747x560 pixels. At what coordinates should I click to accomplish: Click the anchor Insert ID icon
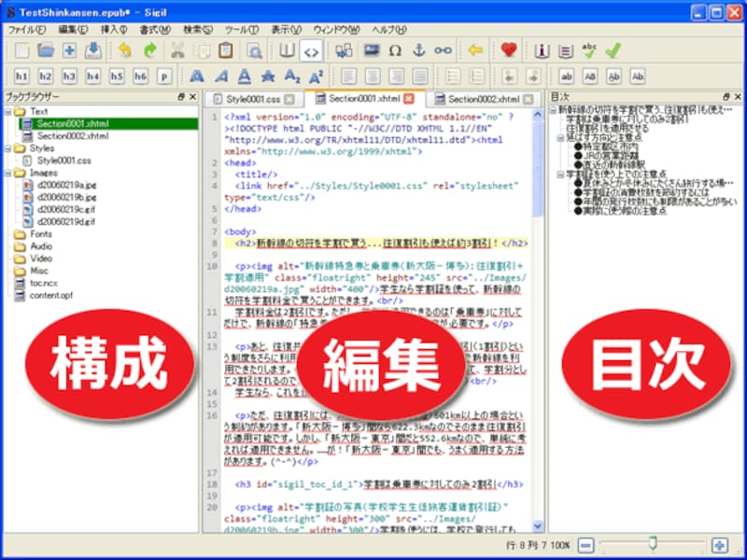418,50
